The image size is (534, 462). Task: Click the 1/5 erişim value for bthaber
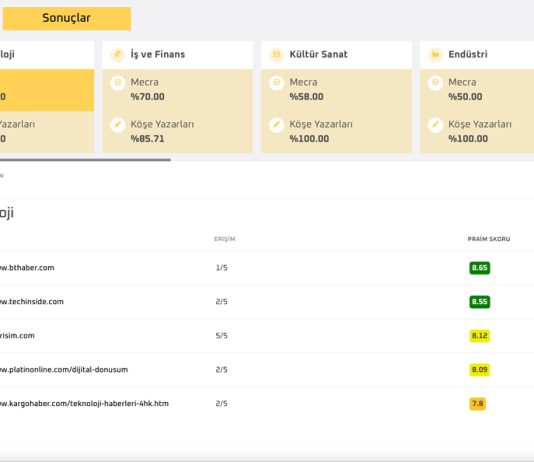coord(221,268)
